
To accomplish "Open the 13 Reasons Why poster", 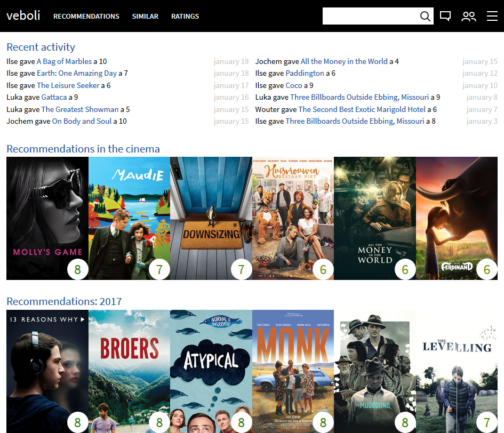I will pyautogui.click(x=47, y=371).
